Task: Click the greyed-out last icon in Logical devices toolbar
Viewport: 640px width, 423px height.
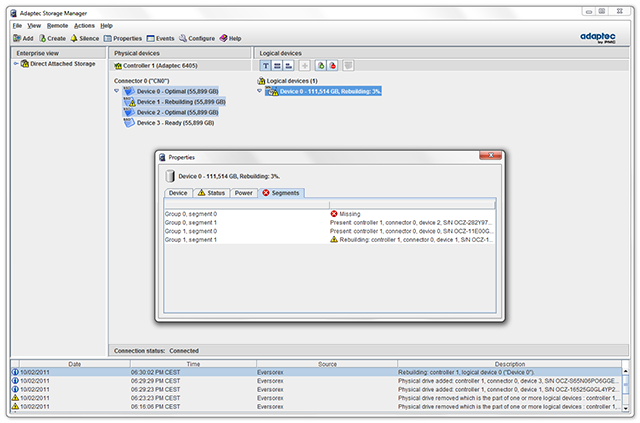Action: point(348,65)
